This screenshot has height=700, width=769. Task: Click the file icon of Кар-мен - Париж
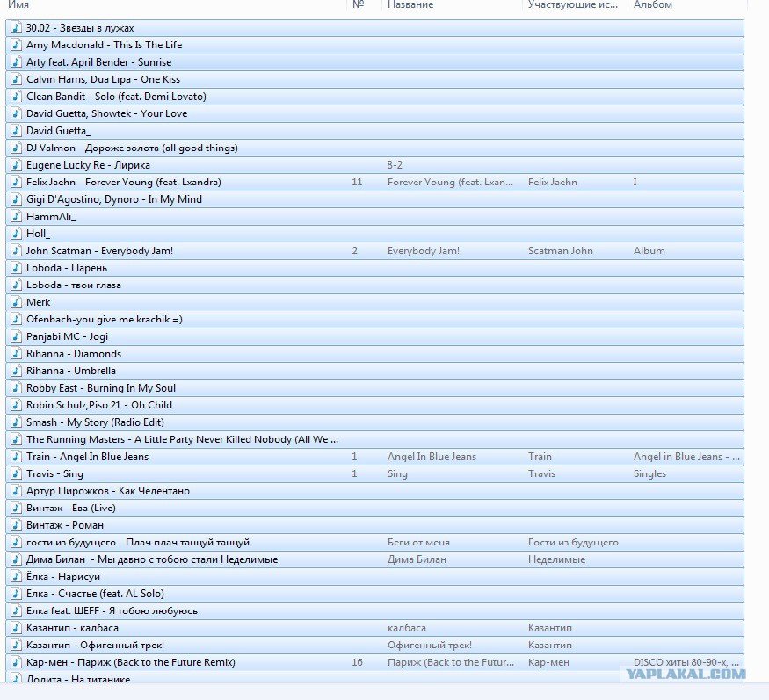click(x=16, y=663)
